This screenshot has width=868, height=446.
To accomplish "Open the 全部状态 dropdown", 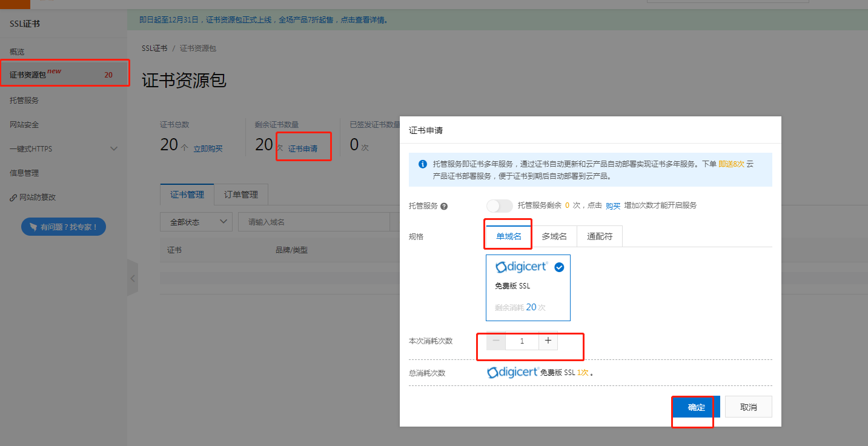I will (196, 222).
